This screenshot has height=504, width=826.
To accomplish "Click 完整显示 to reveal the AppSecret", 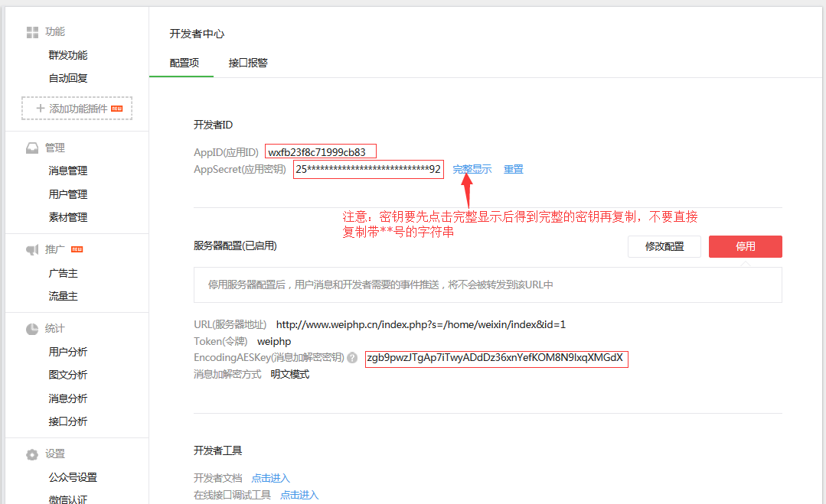I will [472, 169].
